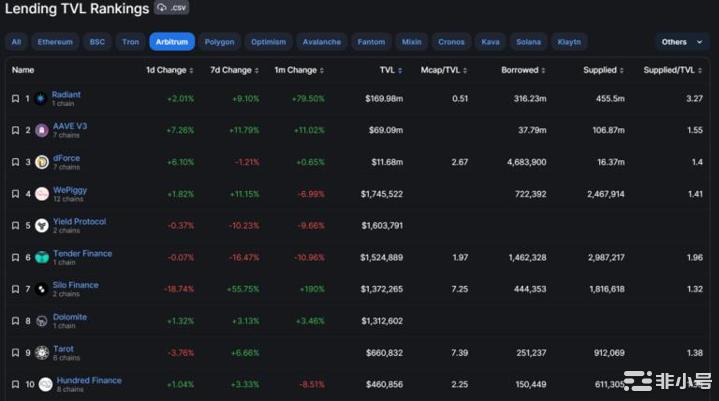719x401 pixels.
Task: Switch to the Ethereum chain tab
Action: pos(55,42)
